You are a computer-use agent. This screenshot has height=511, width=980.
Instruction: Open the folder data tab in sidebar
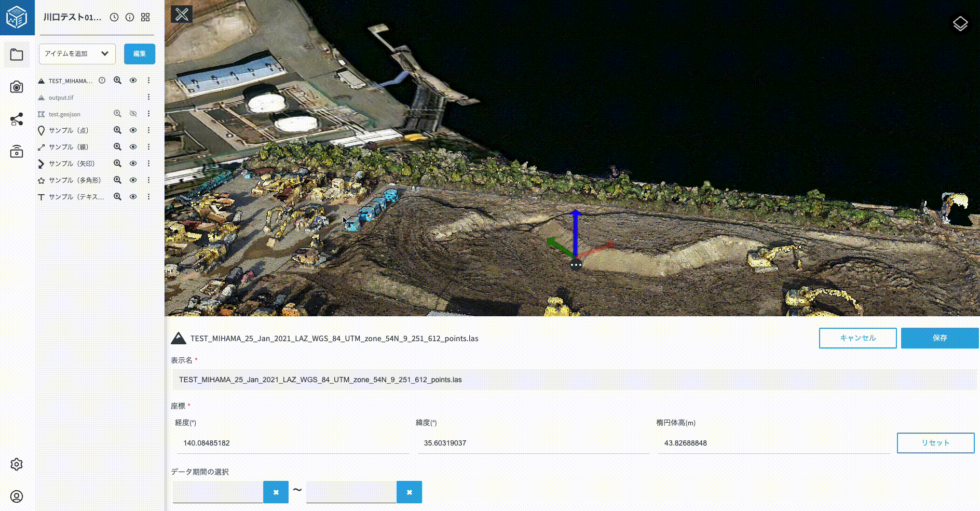pyautogui.click(x=17, y=55)
